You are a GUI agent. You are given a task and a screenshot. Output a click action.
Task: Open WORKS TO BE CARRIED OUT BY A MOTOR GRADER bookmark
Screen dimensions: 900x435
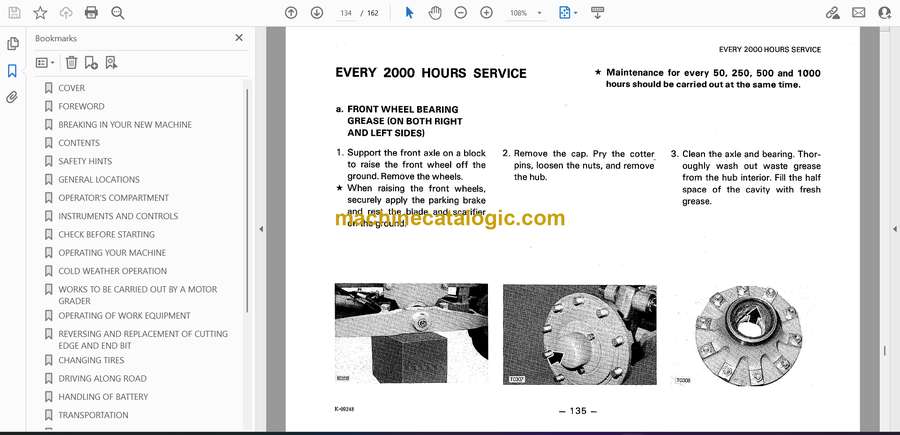tap(138, 295)
